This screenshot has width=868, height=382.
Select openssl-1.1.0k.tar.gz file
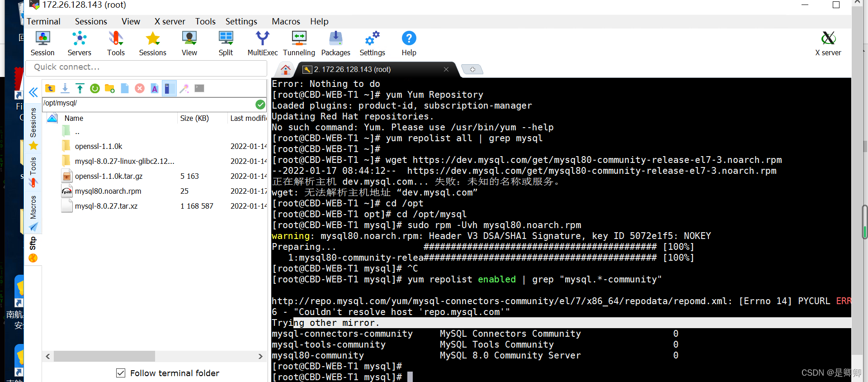coord(108,176)
